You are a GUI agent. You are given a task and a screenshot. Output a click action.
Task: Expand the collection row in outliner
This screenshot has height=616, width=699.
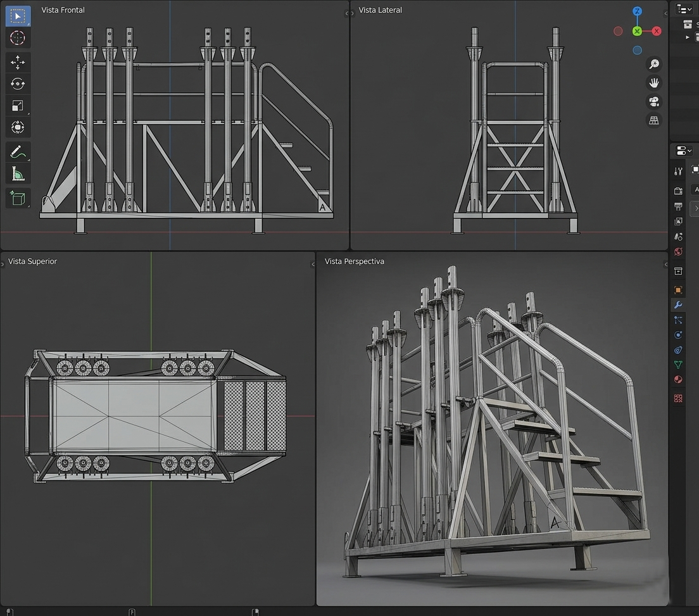[x=688, y=37]
